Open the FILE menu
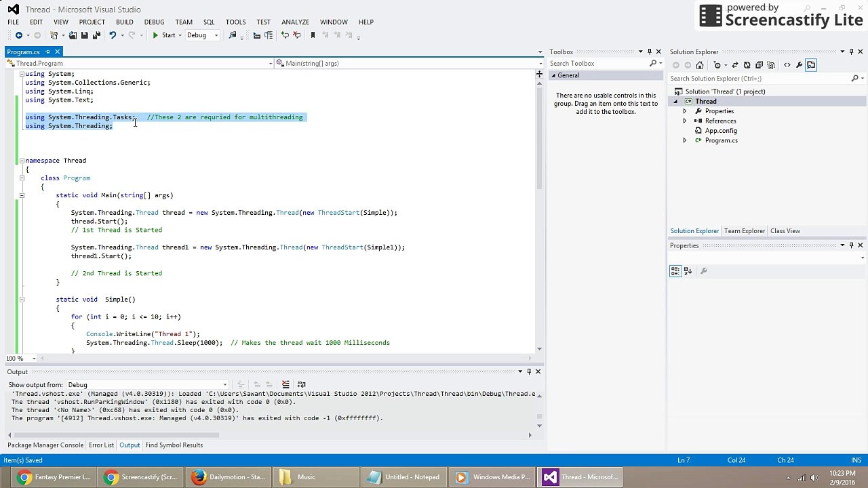The width and height of the screenshot is (868, 488). coord(13,22)
